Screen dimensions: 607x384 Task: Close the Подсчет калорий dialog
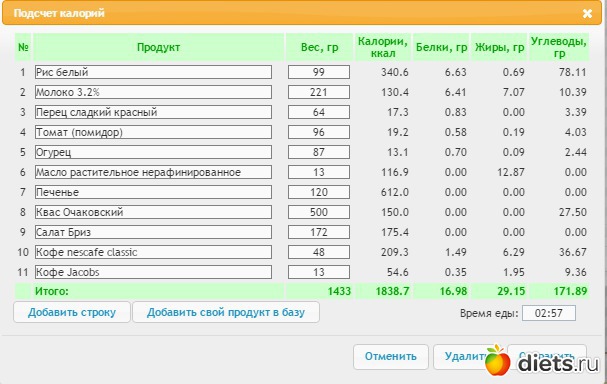[587, 14]
